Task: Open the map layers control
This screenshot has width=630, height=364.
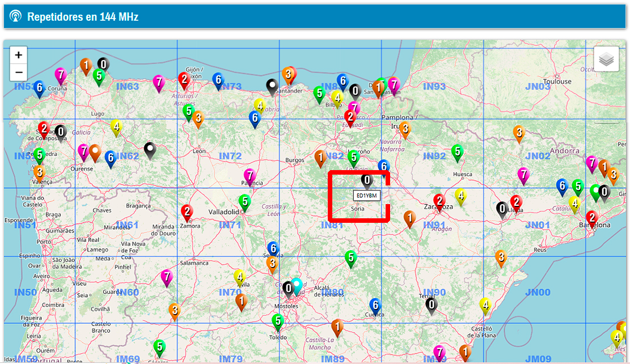Action: click(x=606, y=59)
